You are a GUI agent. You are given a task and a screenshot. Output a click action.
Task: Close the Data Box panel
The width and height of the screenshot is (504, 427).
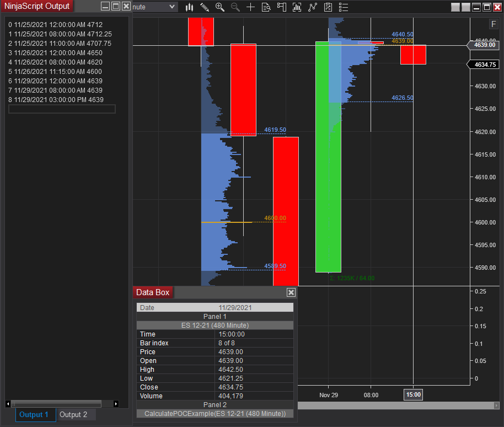click(x=291, y=292)
